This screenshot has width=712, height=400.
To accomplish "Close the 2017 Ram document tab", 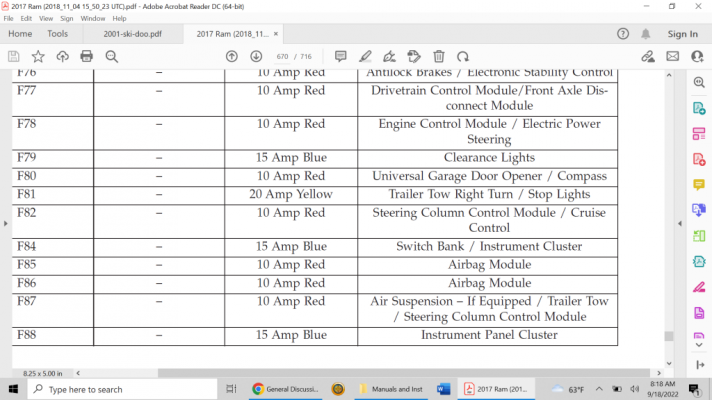I will pos(276,34).
